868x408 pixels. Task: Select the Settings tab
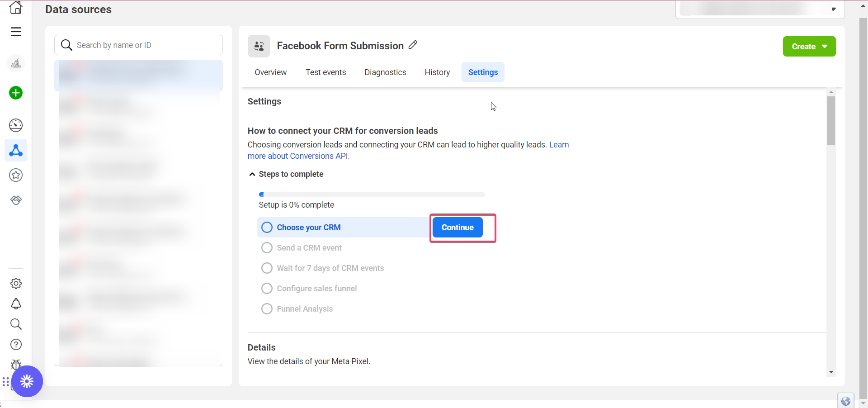[x=483, y=72]
